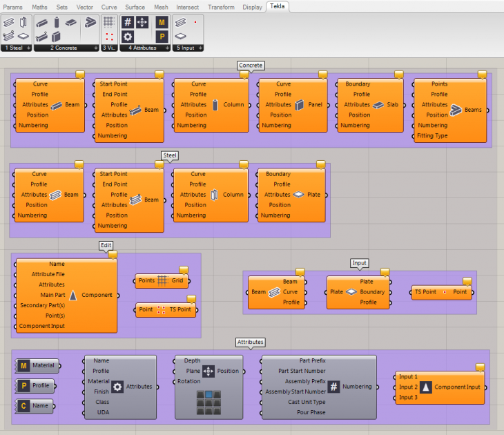504x435 pixels.
Task: Expand the 5 Input panel plus
Action: pos(201,48)
